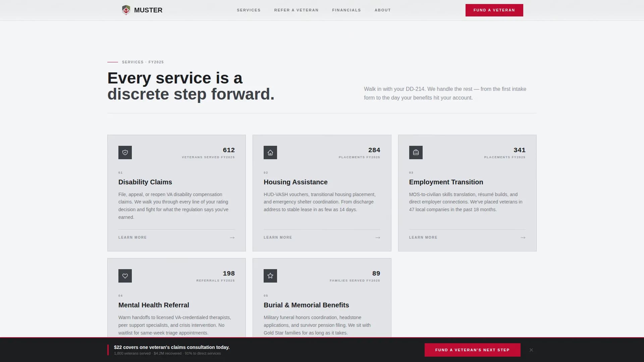Click the Mental Health Referral heart icon
This screenshot has height=362, width=644.
(x=125, y=276)
